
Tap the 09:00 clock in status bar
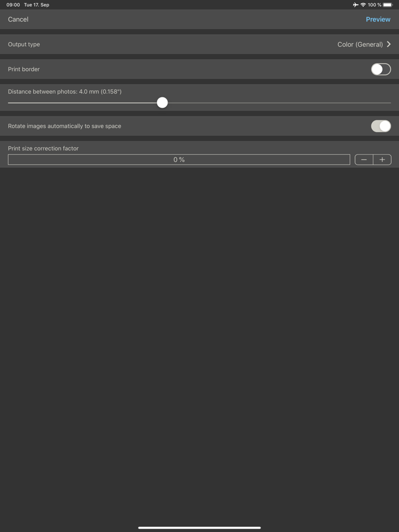[13, 5]
